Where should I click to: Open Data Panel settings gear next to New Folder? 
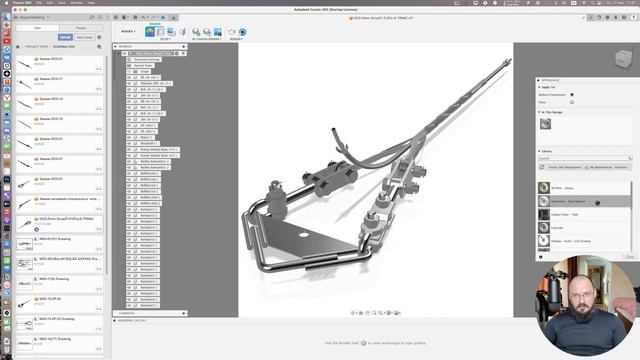coord(99,37)
